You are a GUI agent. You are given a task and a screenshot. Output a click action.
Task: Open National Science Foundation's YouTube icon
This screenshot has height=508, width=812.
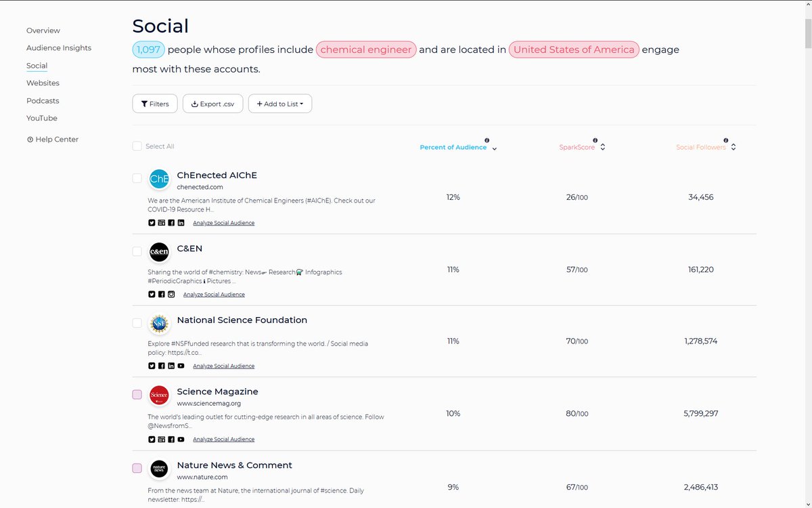[181, 366]
